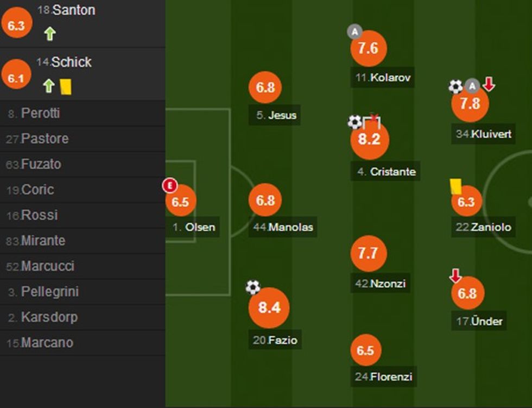Viewport: 532px width, 408px height.
Task: Click the yellow card above Zaniolo
Action: pyautogui.click(x=455, y=186)
